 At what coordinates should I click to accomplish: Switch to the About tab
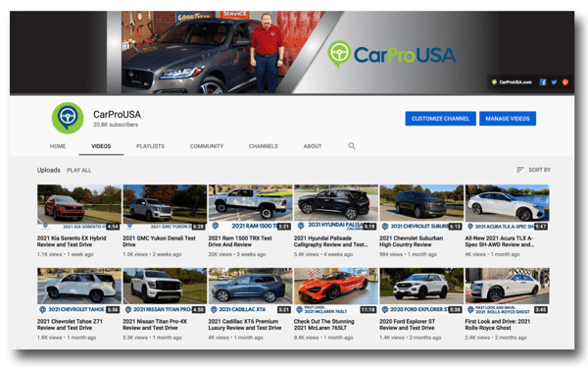pos(313,146)
